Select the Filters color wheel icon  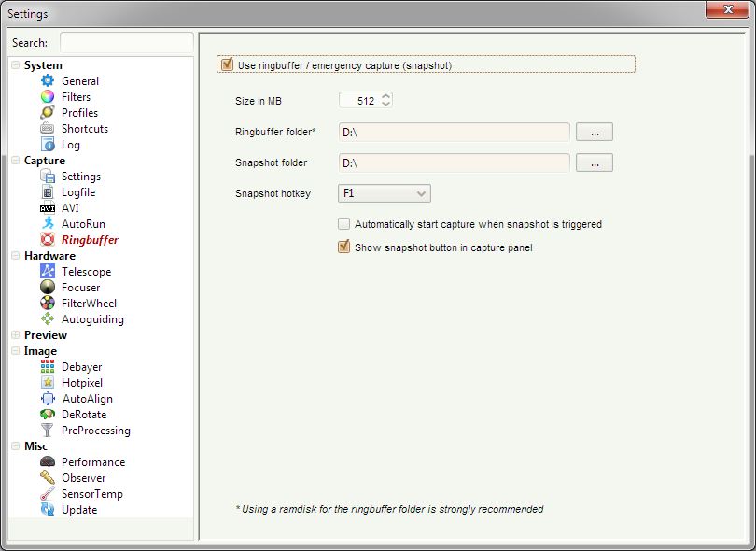(x=48, y=97)
